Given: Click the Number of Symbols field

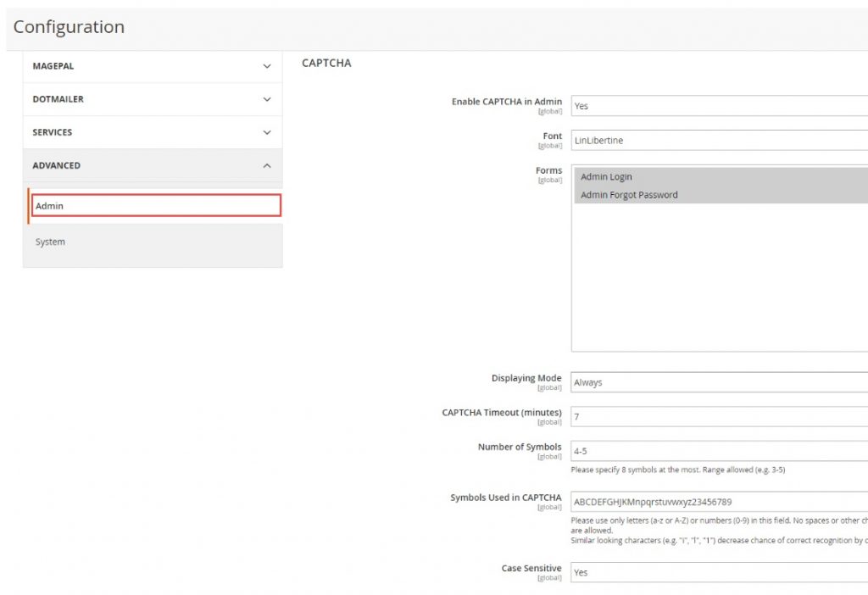Looking at the screenshot, I should (719, 451).
